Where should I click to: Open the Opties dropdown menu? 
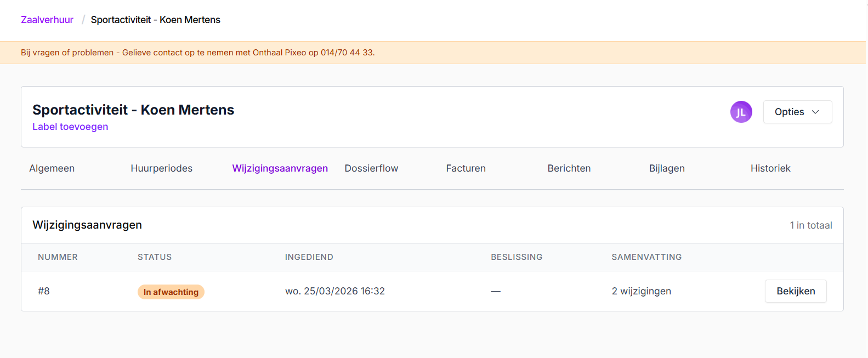[797, 112]
